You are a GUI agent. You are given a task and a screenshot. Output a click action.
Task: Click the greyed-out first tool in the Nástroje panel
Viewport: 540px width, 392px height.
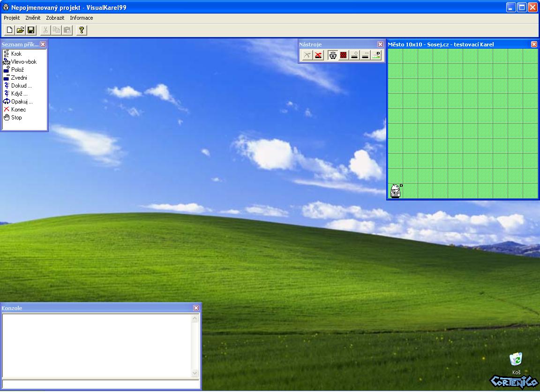[x=307, y=55]
